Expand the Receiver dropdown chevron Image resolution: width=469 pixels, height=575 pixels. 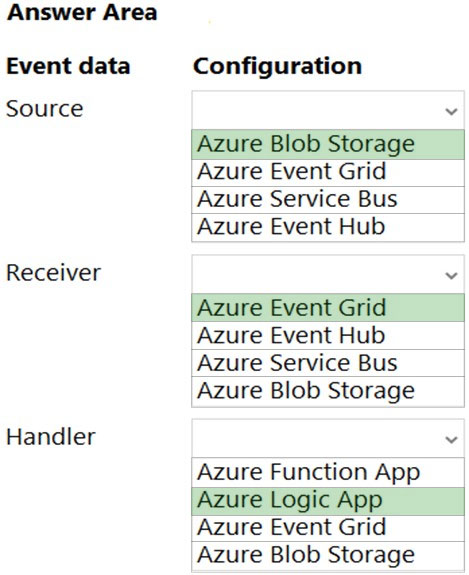click(451, 275)
